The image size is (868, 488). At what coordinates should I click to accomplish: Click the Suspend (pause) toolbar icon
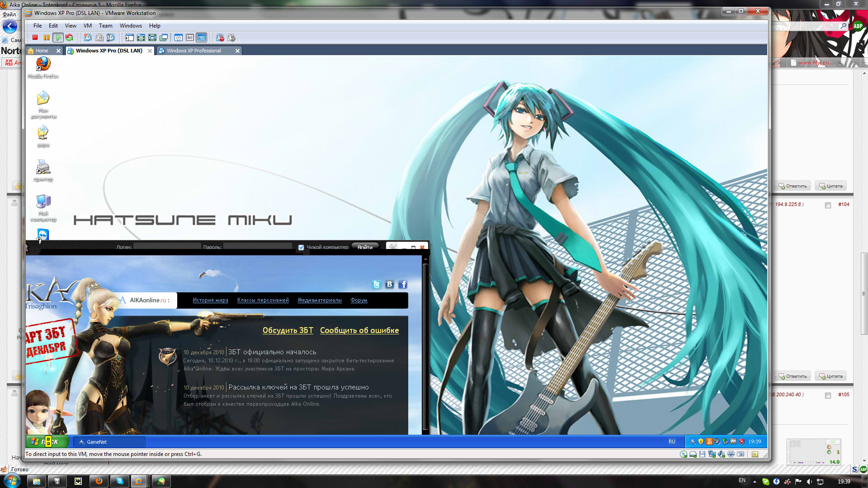click(x=46, y=38)
